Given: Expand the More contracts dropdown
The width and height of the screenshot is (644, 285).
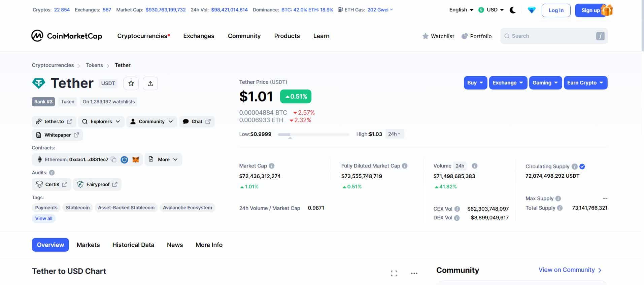Looking at the screenshot, I should (163, 159).
